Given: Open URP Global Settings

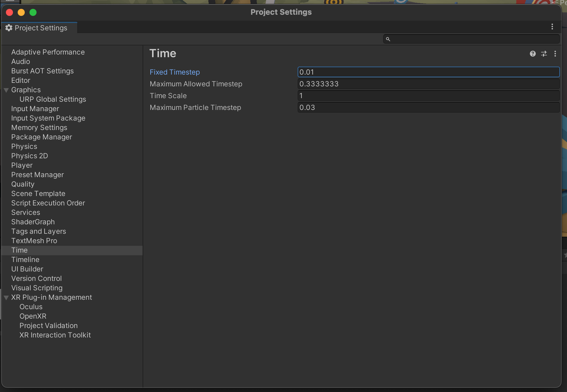Looking at the screenshot, I should [x=53, y=99].
